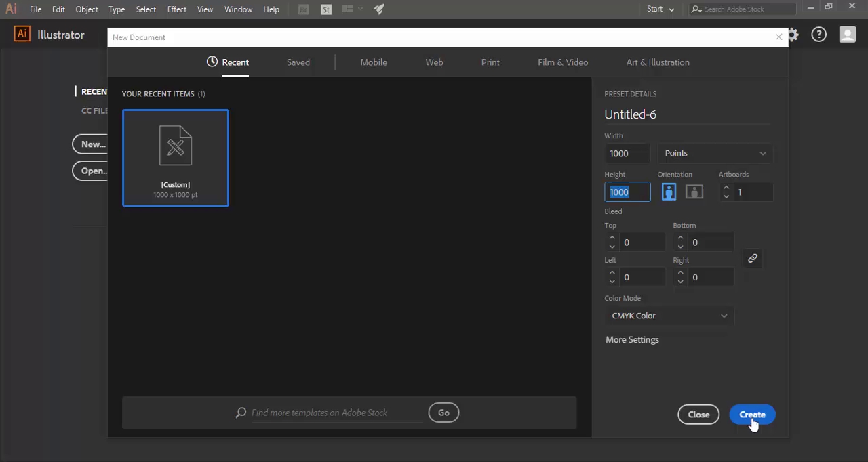Switch to the Art & Illustration tab
The image size is (868, 462).
point(658,62)
